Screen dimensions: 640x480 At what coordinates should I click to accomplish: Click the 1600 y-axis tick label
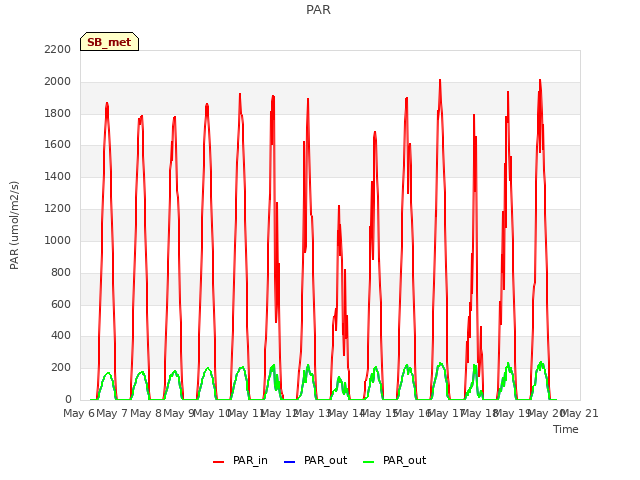click(58, 144)
